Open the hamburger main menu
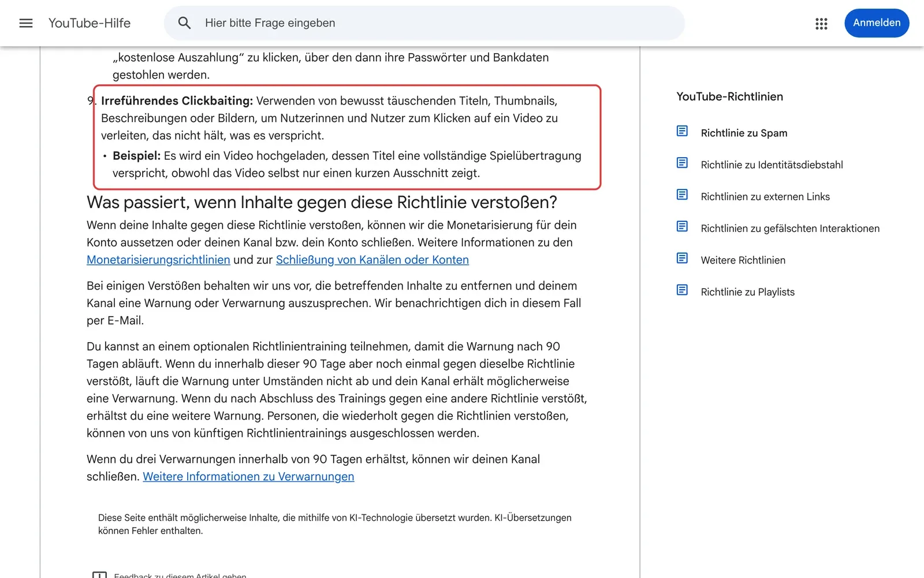This screenshot has width=924, height=578. pyautogui.click(x=26, y=23)
